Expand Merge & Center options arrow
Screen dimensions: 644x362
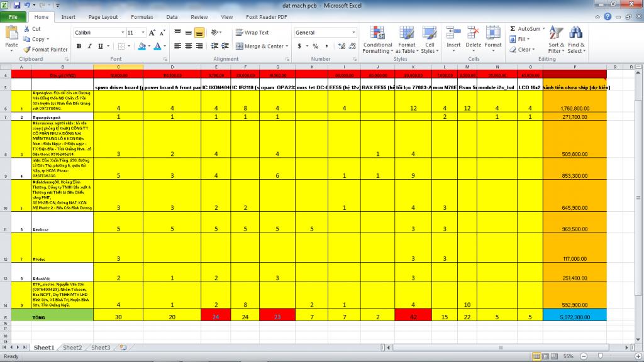287,46
